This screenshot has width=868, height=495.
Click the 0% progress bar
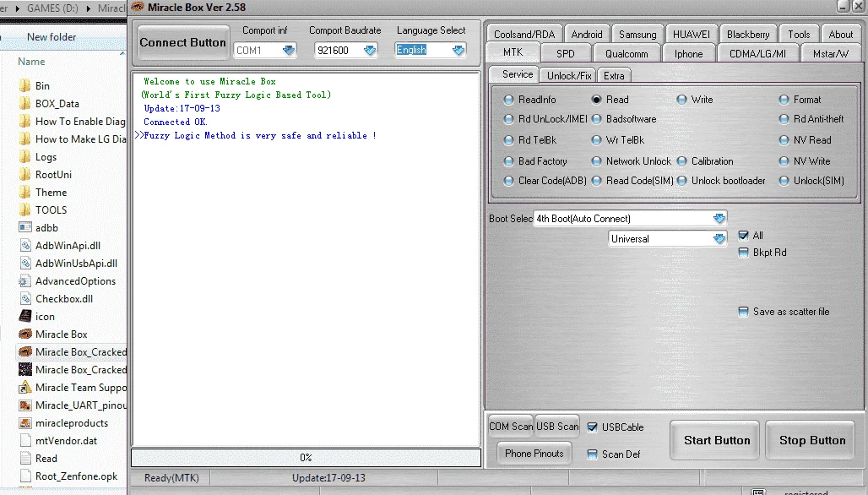coord(307,458)
